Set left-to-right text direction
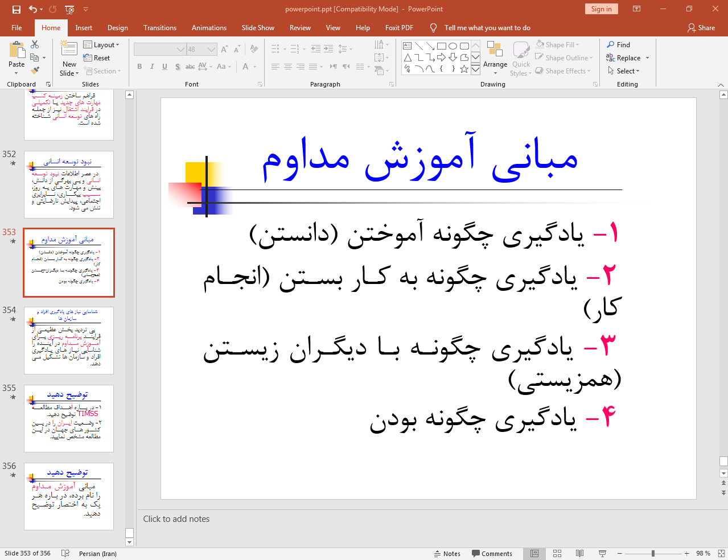This screenshot has height=560, width=728. tap(334, 67)
